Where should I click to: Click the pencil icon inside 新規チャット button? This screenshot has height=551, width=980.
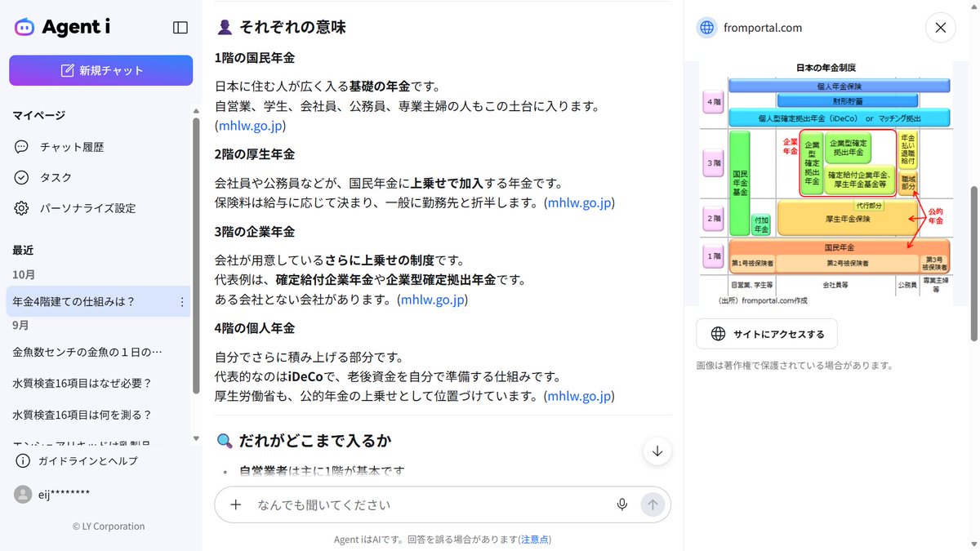click(68, 70)
